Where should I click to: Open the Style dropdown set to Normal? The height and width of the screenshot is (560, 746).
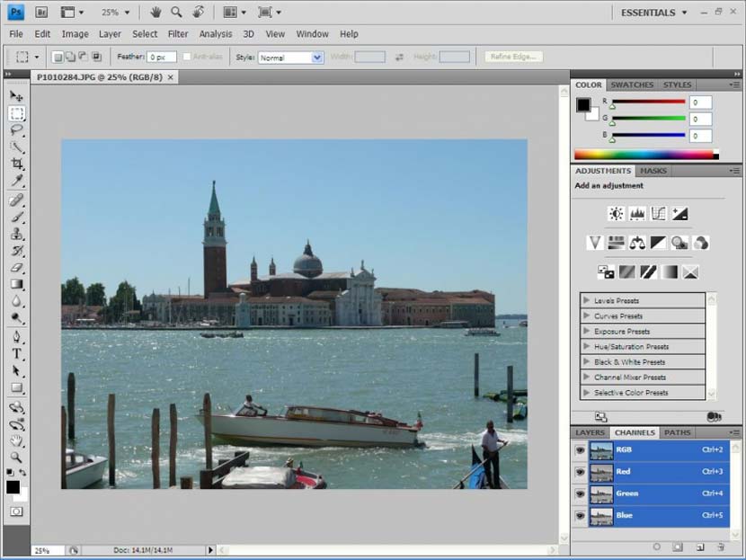click(290, 57)
